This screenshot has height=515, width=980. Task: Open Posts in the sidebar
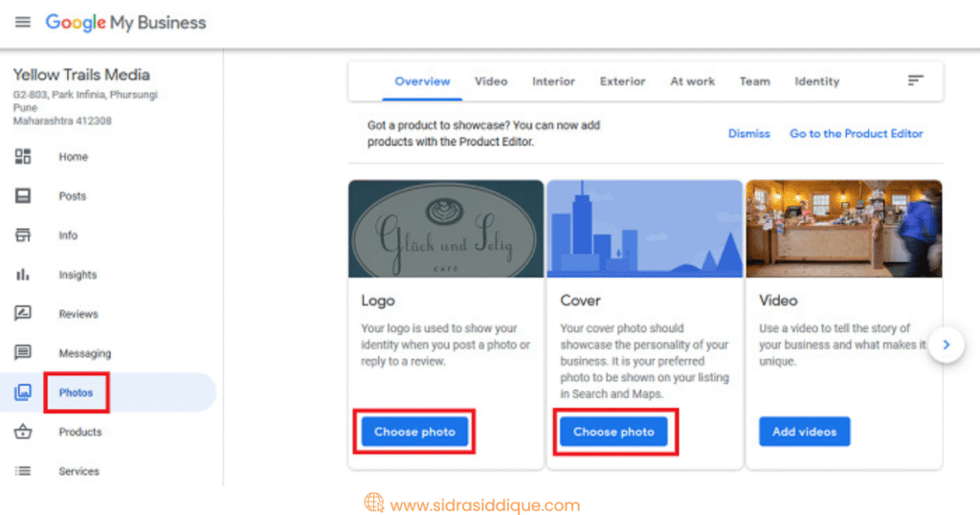[x=73, y=196]
